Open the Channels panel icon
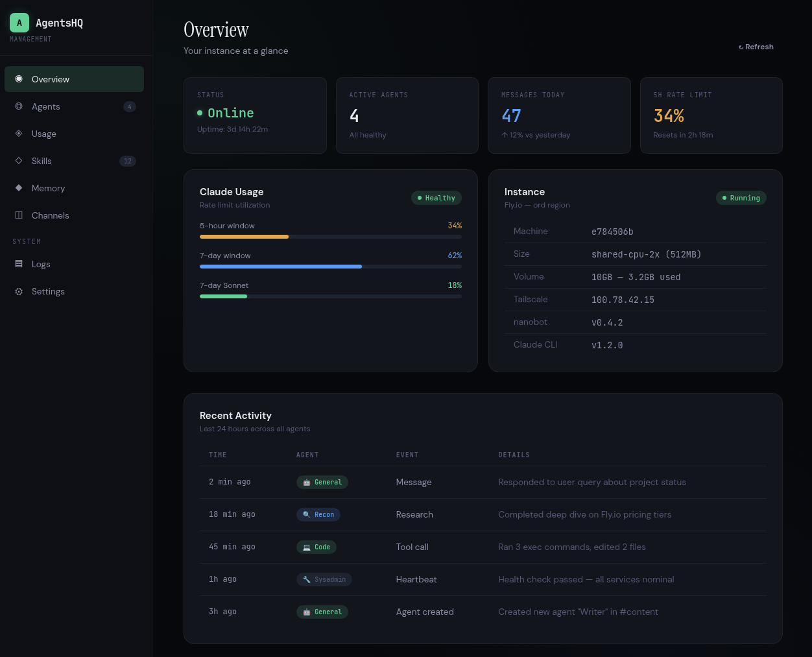812x657 pixels. (19, 215)
